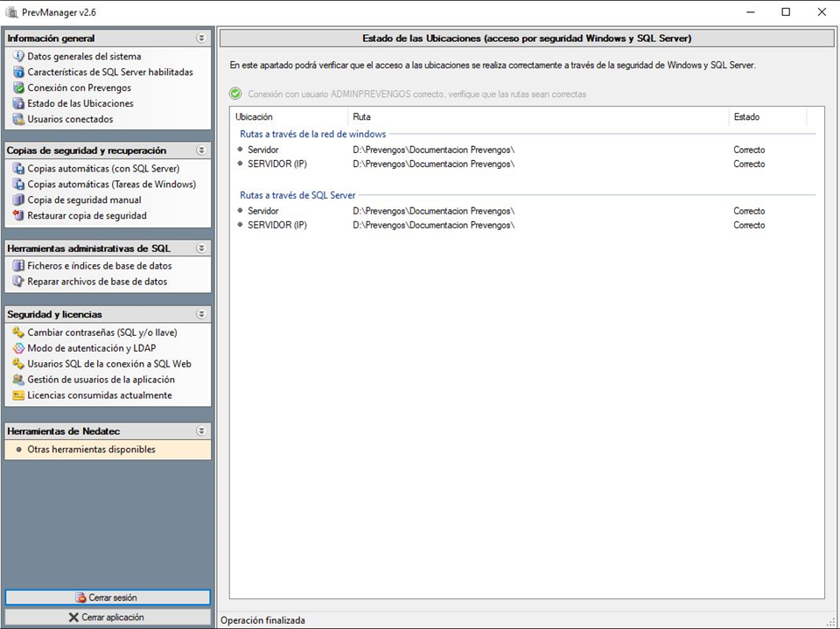Collapse the Seguridad y licencias section

201,314
